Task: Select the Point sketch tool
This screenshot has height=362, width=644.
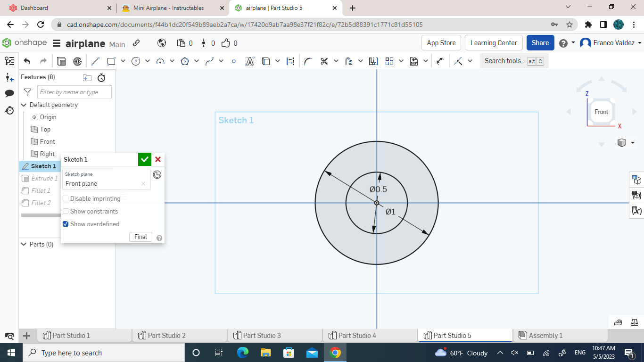Action: pyautogui.click(x=233, y=61)
